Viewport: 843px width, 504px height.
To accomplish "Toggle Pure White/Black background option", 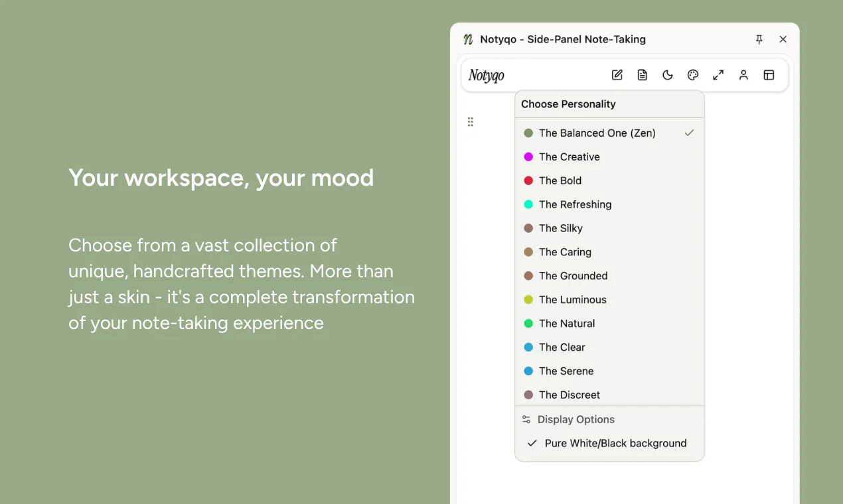I will coord(609,443).
